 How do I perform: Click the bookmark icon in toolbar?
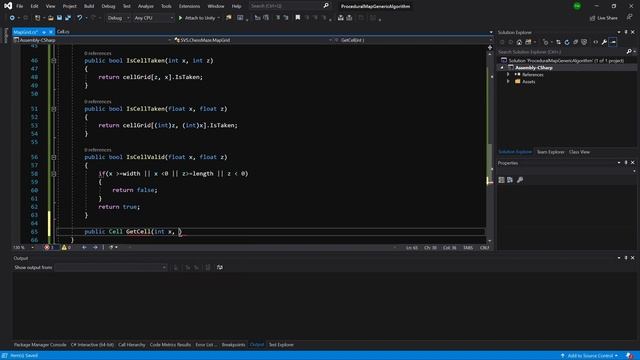pyautogui.click(x=298, y=18)
